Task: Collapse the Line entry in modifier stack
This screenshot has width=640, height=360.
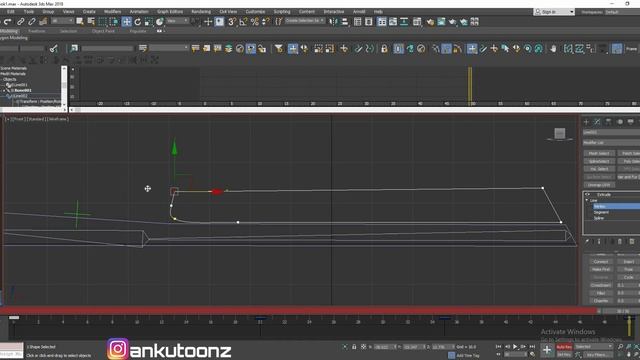Action: [x=587, y=200]
